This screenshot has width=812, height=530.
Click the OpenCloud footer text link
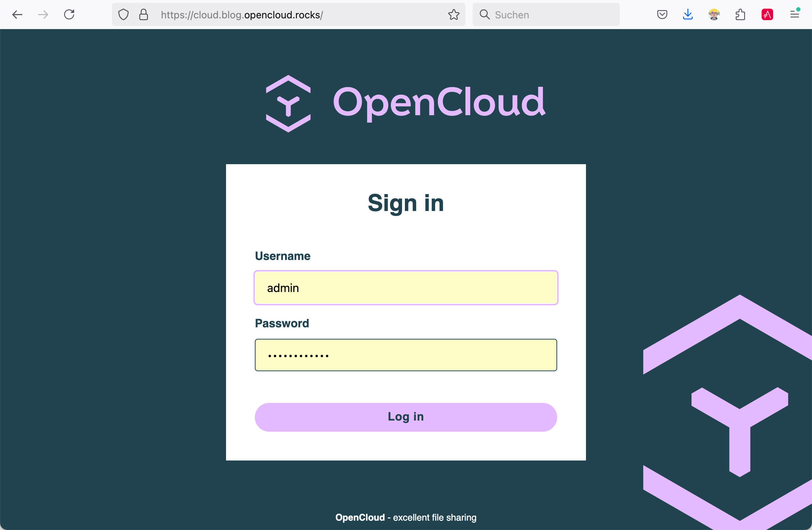[360, 517]
